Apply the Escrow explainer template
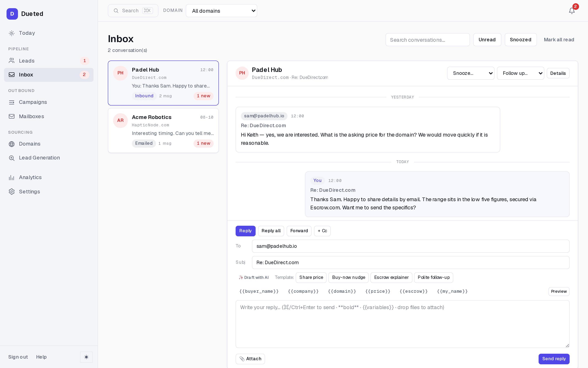588x368 pixels. (x=391, y=277)
